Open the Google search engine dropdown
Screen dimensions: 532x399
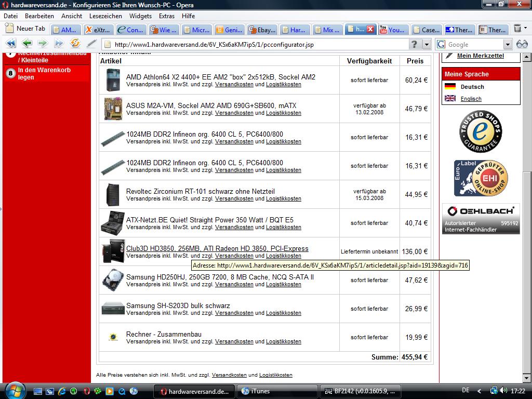pyautogui.click(x=508, y=44)
